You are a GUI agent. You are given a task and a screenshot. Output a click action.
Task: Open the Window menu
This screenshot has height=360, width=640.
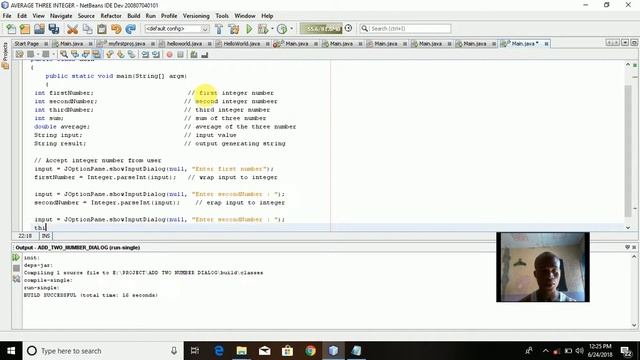(x=244, y=16)
